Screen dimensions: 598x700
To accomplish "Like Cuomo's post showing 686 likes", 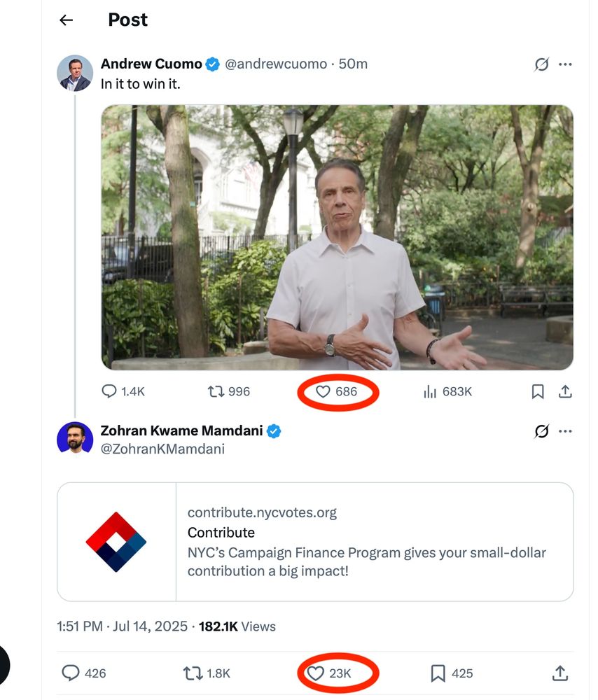I will pos(336,391).
